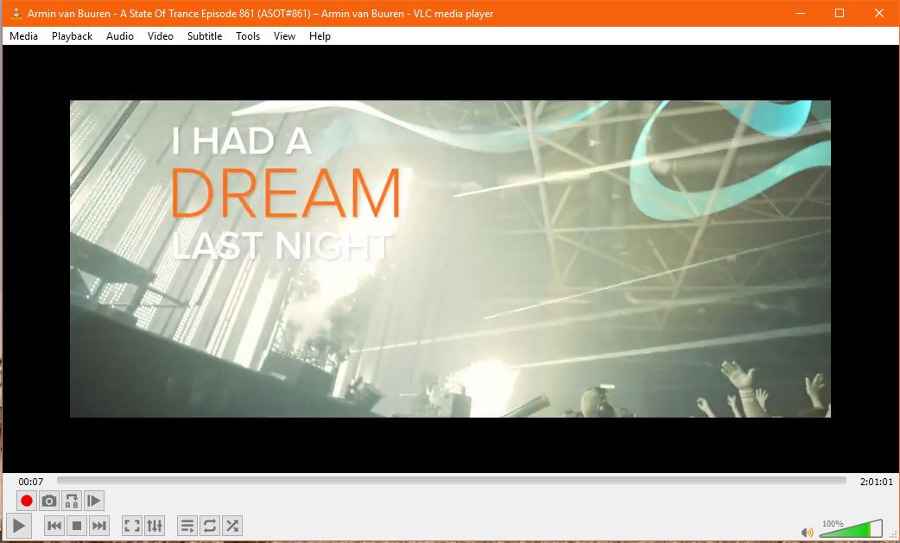The width and height of the screenshot is (900, 543).
Task: Click the elapsed time 00:07 label
Action: [x=31, y=482]
